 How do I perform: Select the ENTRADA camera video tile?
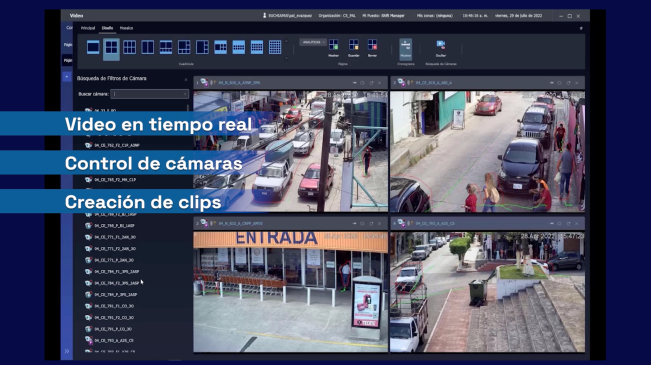[290, 292]
